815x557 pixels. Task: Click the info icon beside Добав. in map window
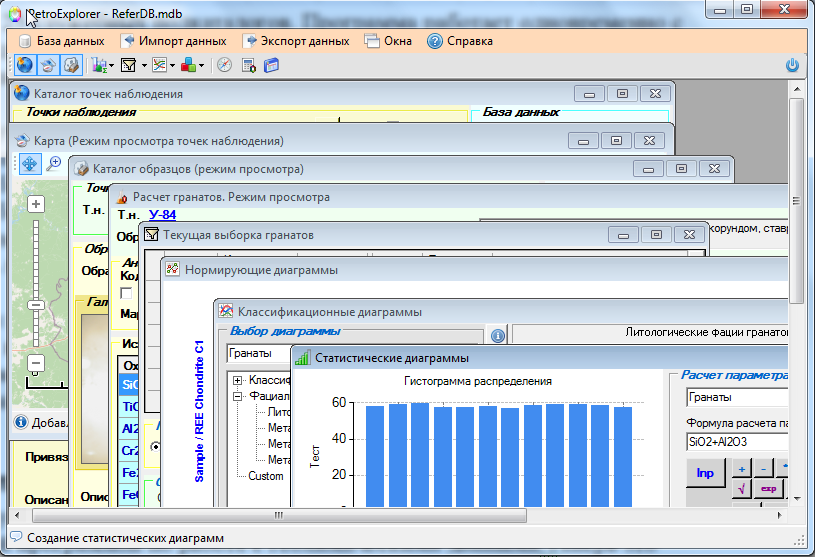pyautogui.click(x=21, y=422)
